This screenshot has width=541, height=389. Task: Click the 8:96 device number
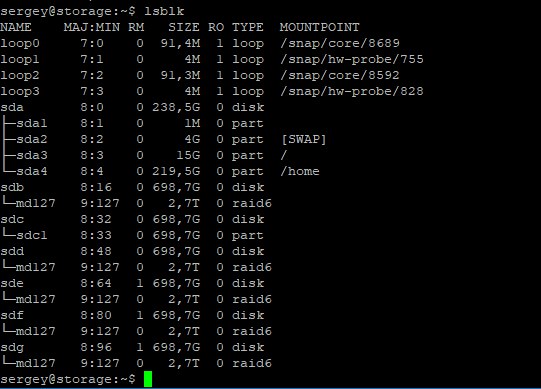(96, 347)
